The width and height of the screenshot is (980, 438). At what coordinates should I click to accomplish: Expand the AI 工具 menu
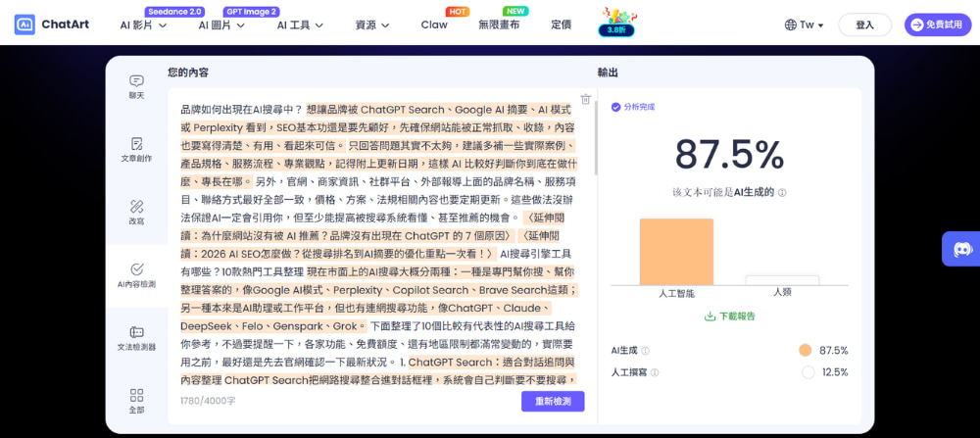pyautogui.click(x=300, y=25)
